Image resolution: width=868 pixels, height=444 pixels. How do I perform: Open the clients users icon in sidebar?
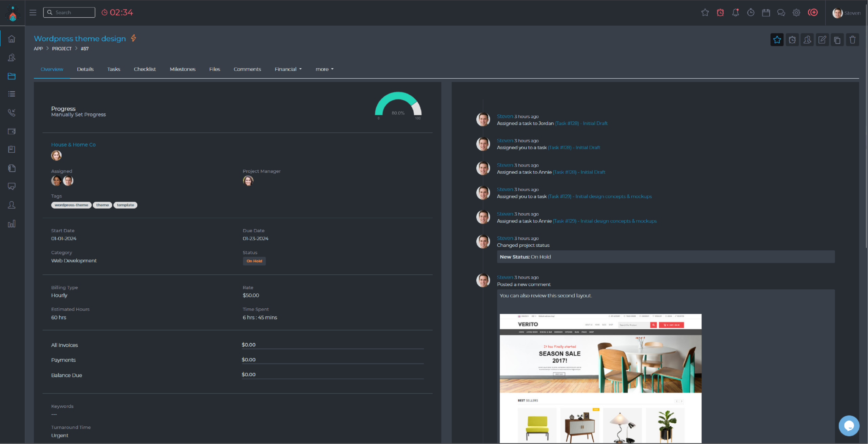pos(12,57)
